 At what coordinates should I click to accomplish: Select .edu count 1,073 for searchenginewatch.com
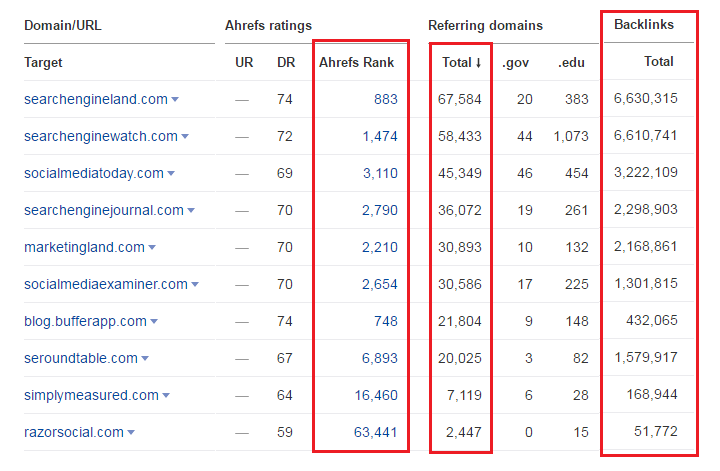tap(571, 136)
